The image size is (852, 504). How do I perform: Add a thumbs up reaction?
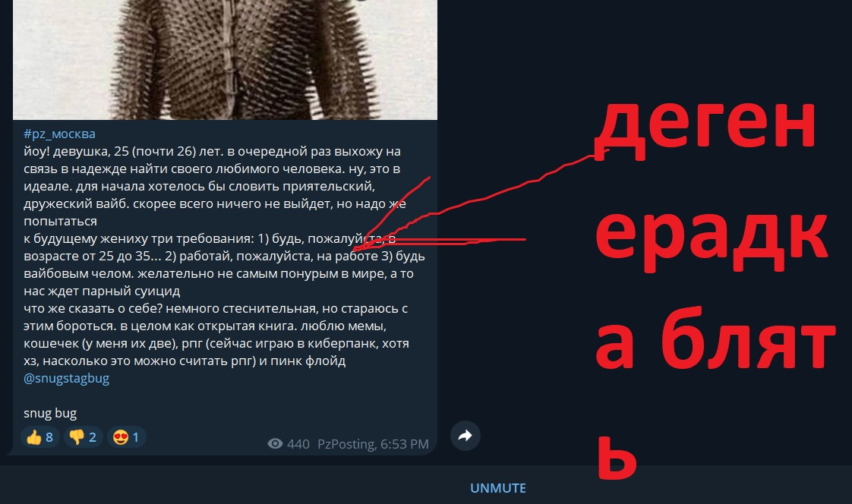[39, 437]
